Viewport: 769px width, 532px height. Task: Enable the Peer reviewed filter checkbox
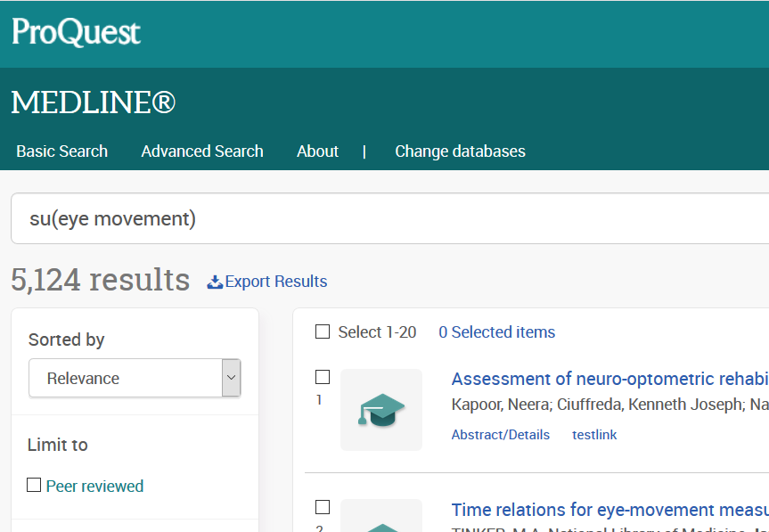click(x=34, y=486)
